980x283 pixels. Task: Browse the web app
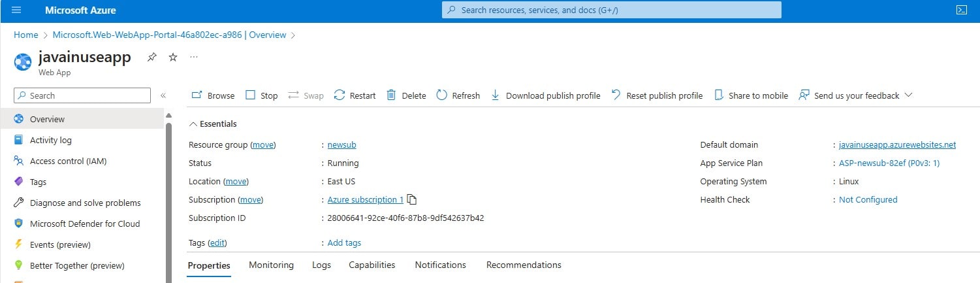tap(213, 95)
